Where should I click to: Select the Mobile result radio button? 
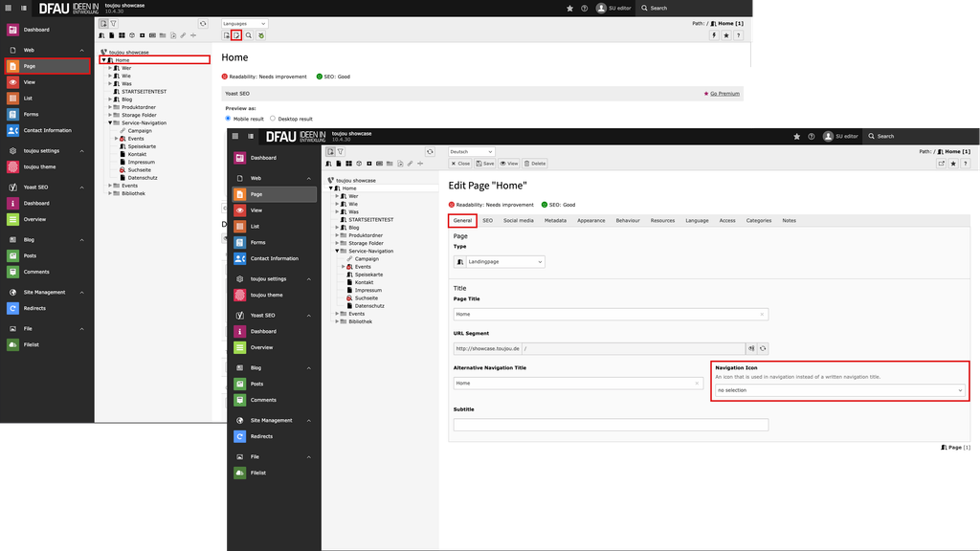(x=227, y=119)
